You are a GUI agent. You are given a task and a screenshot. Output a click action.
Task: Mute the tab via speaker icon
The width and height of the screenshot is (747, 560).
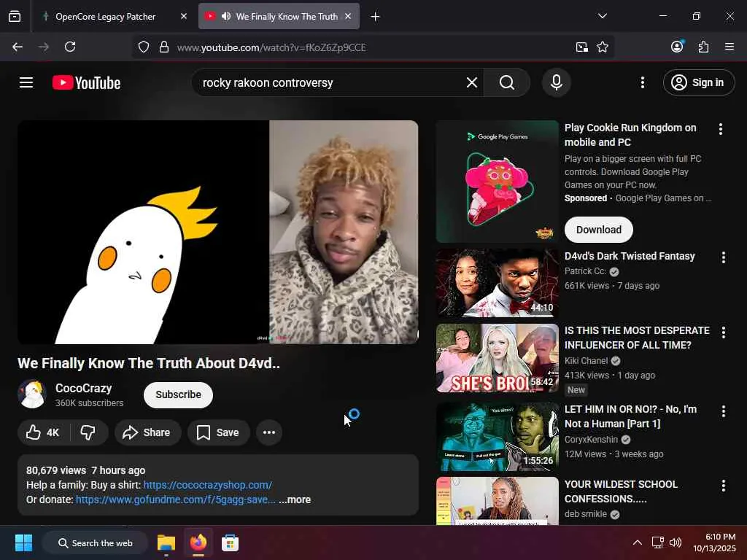pyautogui.click(x=226, y=16)
